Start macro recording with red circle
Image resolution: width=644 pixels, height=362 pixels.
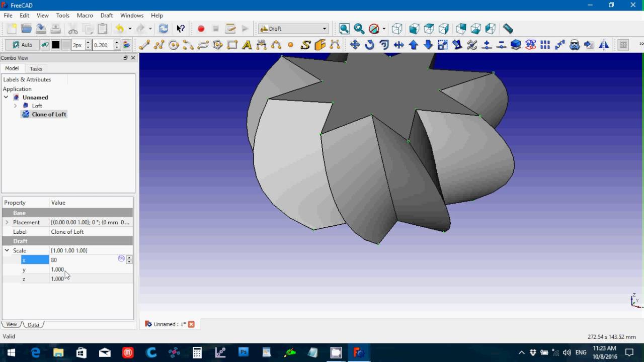(201, 29)
